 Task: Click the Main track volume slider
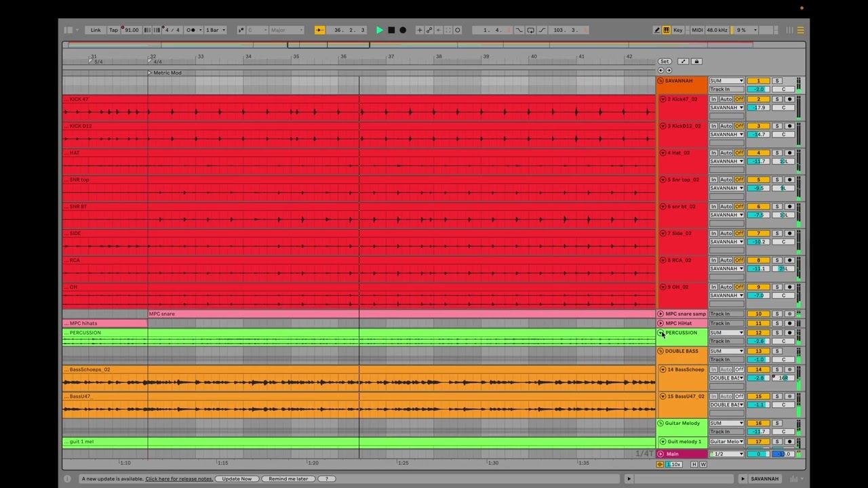coord(759,454)
